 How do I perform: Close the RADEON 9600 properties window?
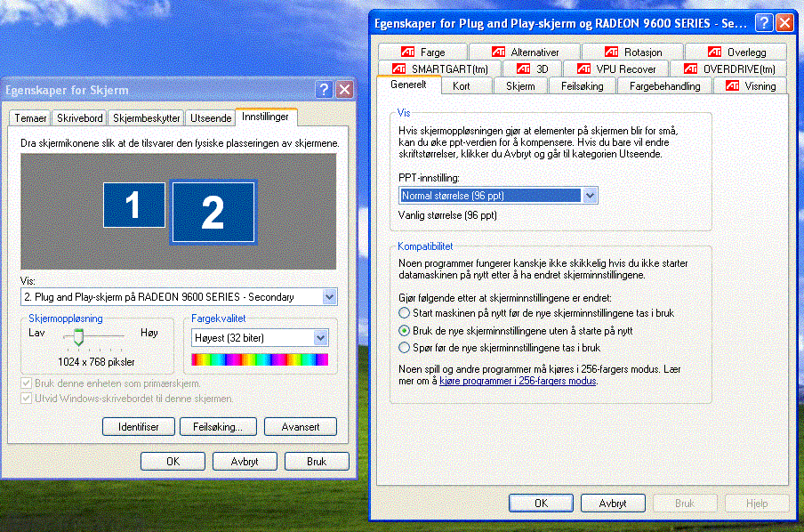[x=784, y=22]
